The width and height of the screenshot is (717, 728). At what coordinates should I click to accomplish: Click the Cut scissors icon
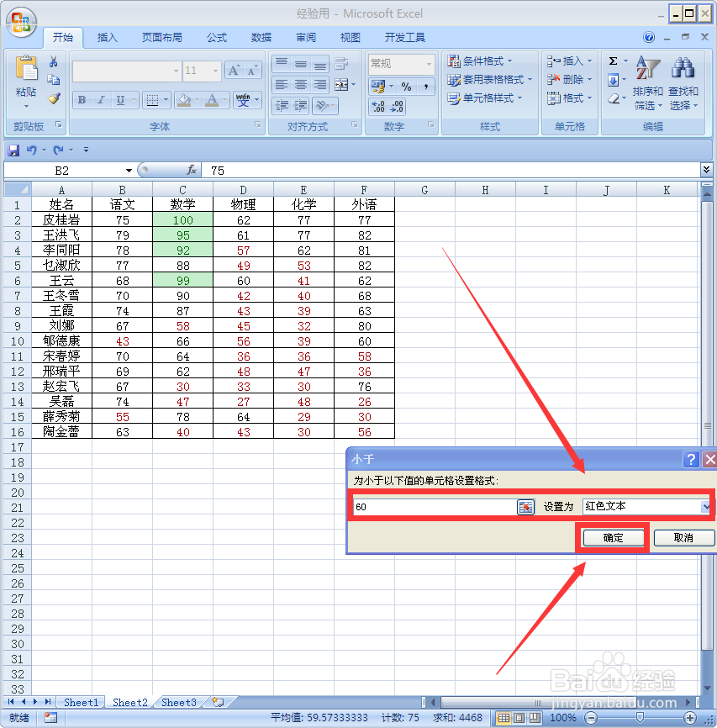click(x=54, y=61)
